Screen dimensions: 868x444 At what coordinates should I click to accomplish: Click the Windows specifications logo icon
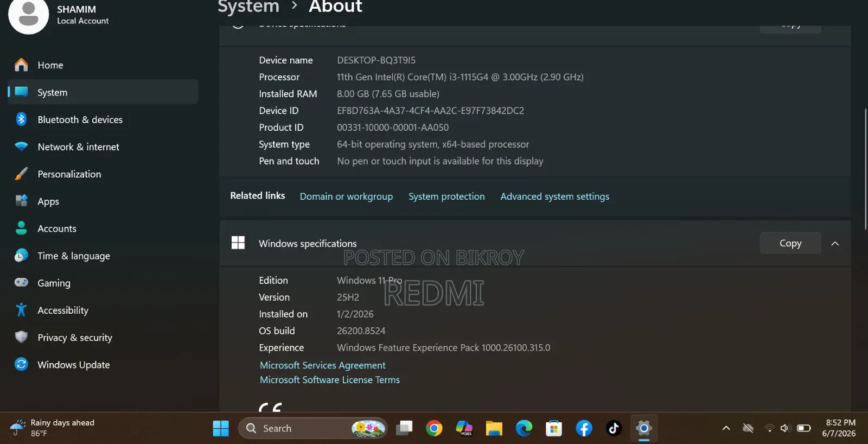tap(238, 243)
